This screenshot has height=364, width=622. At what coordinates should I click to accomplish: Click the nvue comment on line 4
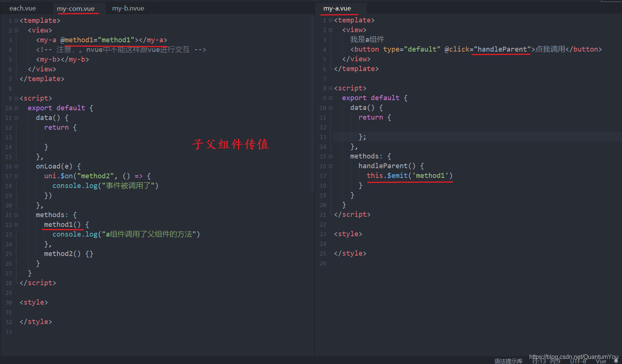pos(121,50)
